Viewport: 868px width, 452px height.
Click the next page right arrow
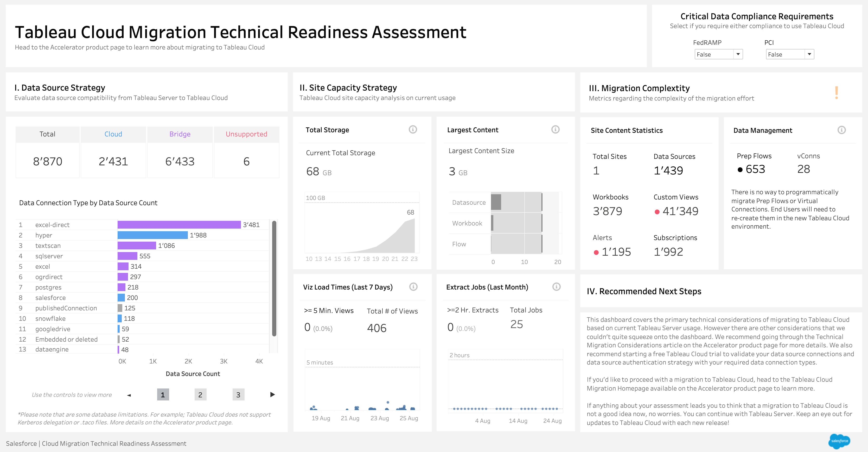click(x=272, y=394)
